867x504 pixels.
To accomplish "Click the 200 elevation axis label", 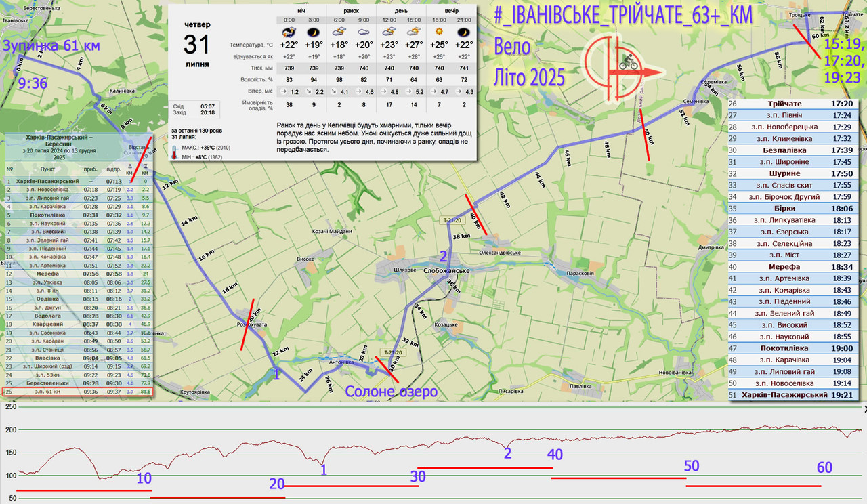I will (9, 430).
